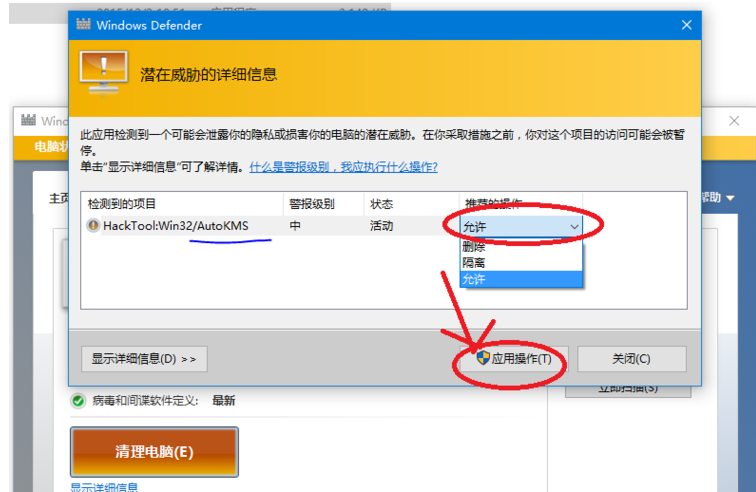Close the background Windows Defender window
This screenshot has height=492, width=756.
click(x=734, y=121)
